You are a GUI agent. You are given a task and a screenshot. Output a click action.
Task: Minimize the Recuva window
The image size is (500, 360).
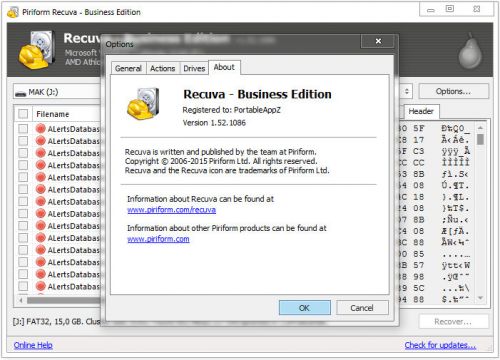point(431,9)
